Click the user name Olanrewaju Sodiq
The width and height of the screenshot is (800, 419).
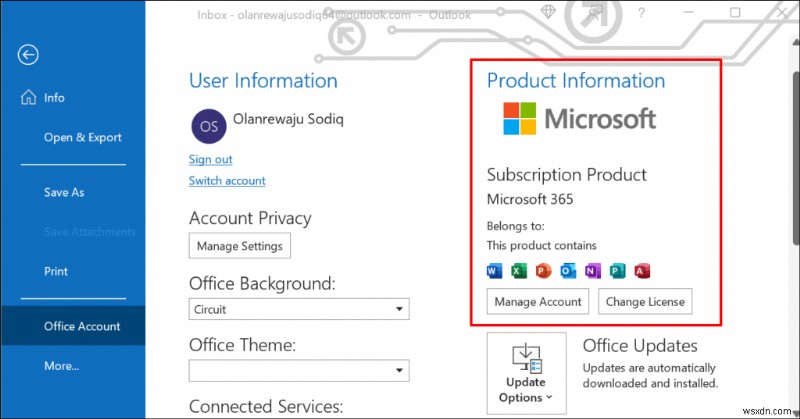(x=288, y=119)
